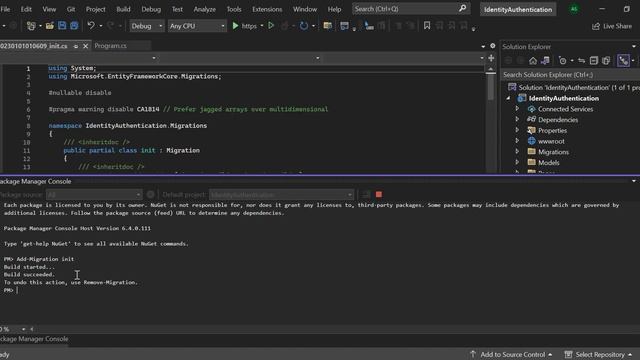
Task: Open the Analyze menu
Action: point(204,9)
